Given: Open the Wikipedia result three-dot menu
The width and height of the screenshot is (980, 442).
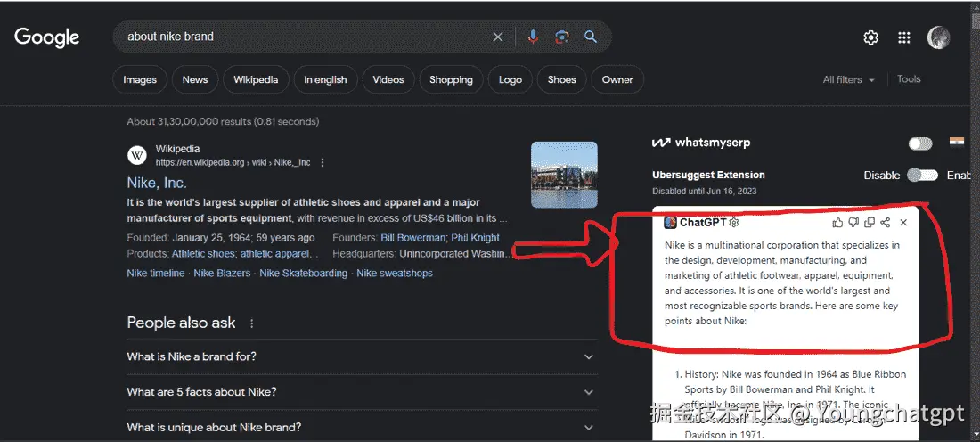Looking at the screenshot, I should tap(323, 162).
